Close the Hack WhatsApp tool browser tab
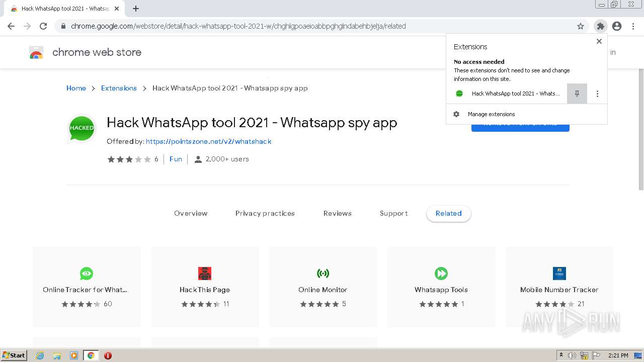 (117, 9)
